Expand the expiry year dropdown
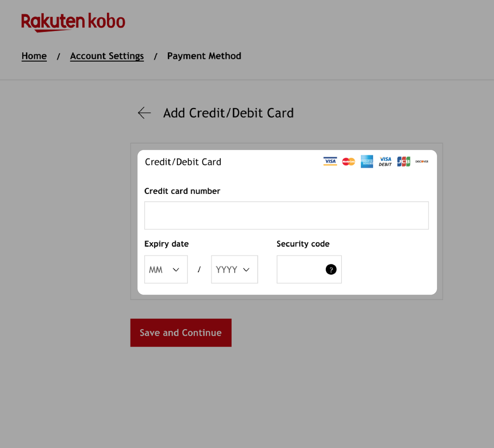Viewport: 494px width, 448px height. (x=234, y=269)
